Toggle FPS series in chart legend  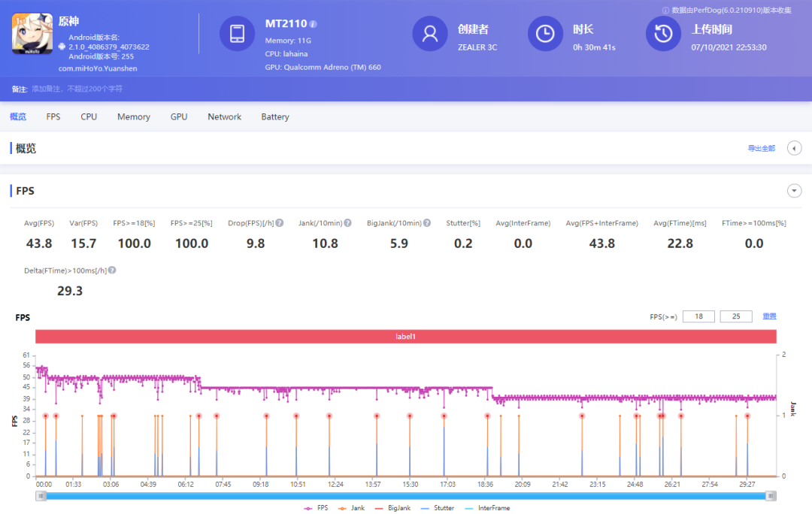(317, 508)
